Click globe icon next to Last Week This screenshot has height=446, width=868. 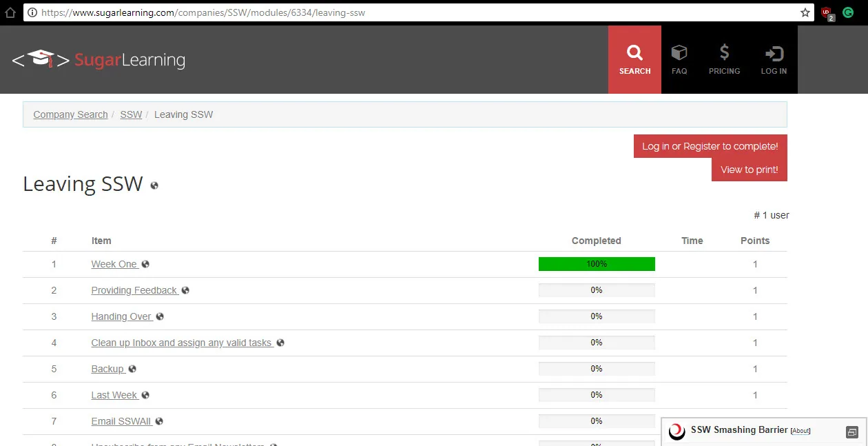coord(145,395)
